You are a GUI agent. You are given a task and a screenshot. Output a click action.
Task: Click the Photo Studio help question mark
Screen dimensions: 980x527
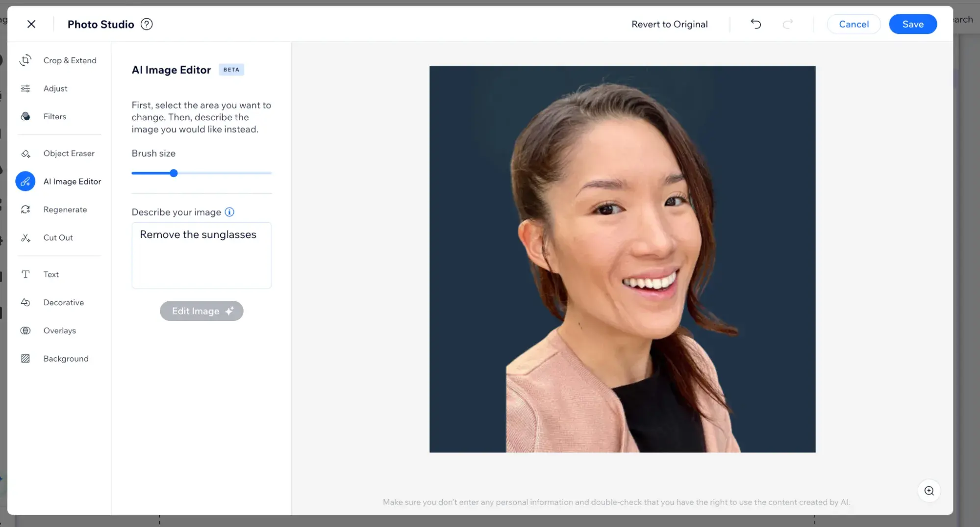[147, 24]
